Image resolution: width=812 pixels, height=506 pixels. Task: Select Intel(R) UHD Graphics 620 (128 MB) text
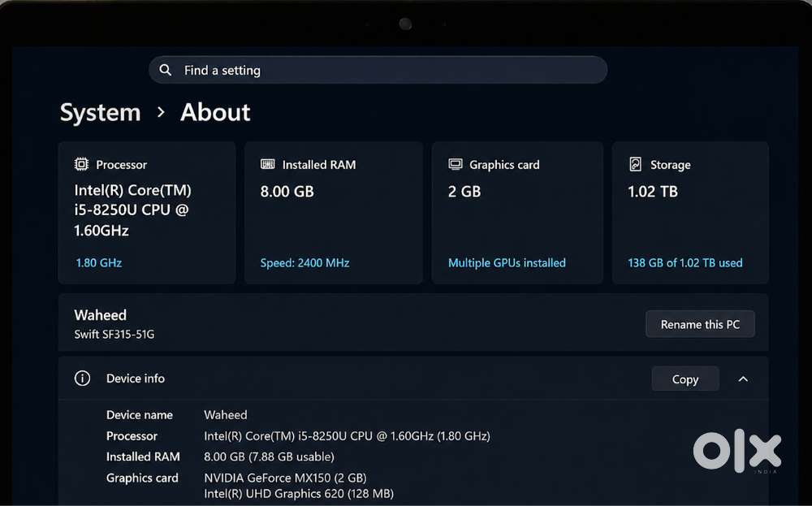tap(299, 494)
